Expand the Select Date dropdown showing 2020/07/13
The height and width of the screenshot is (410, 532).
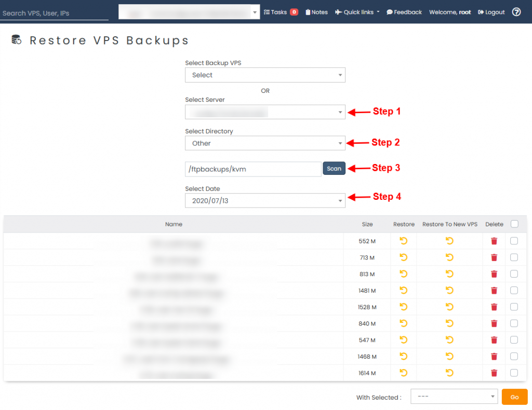click(x=265, y=200)
